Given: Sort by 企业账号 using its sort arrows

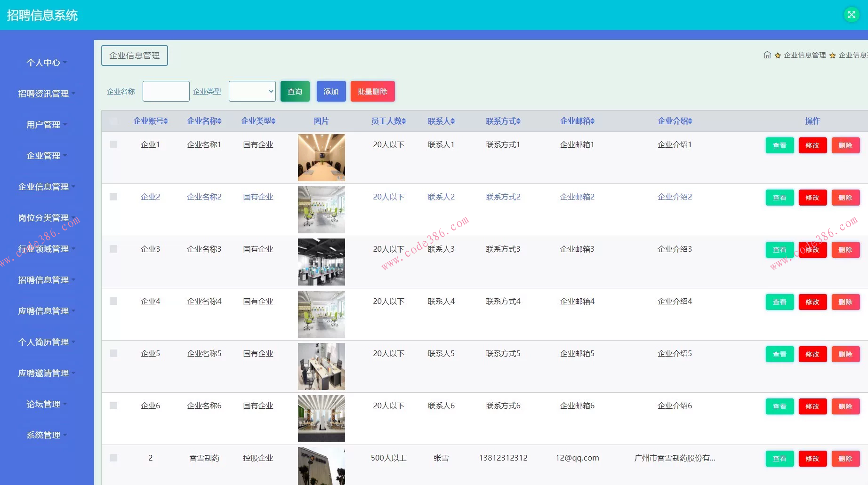Looking at the screenshot, I should click(x=166, y=121).
